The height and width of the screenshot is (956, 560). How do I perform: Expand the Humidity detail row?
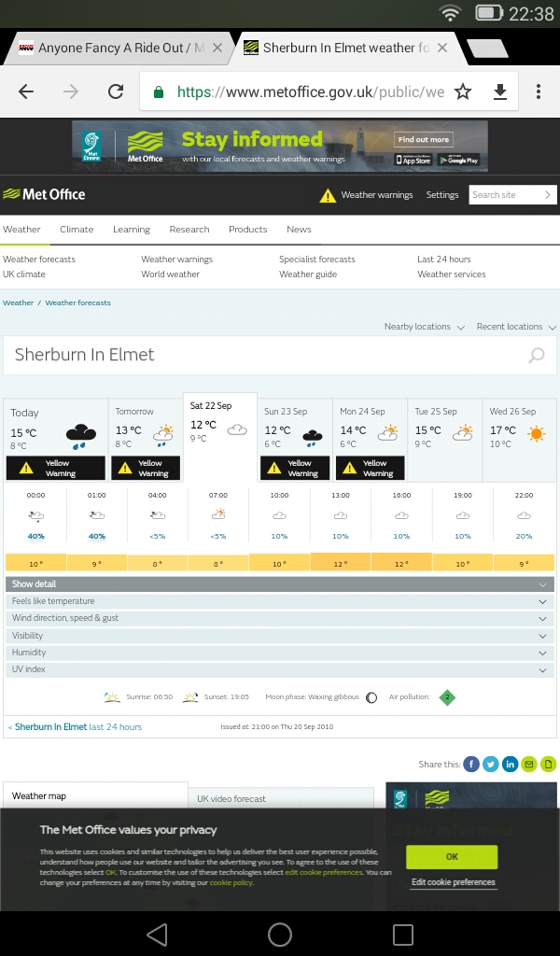click(280, 653)
